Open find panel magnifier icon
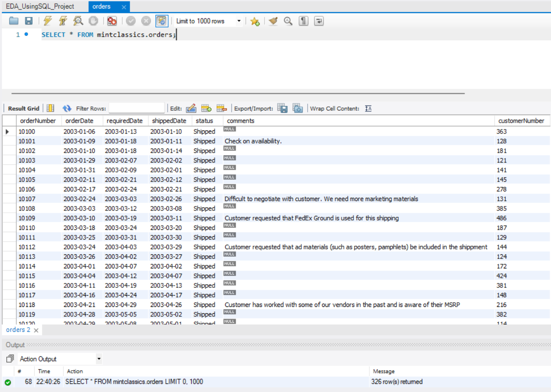The image size is (551, 392). tap(288, 21)
